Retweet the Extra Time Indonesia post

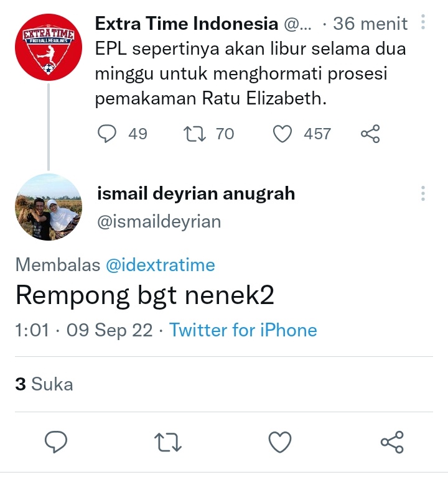click(194, 134)
